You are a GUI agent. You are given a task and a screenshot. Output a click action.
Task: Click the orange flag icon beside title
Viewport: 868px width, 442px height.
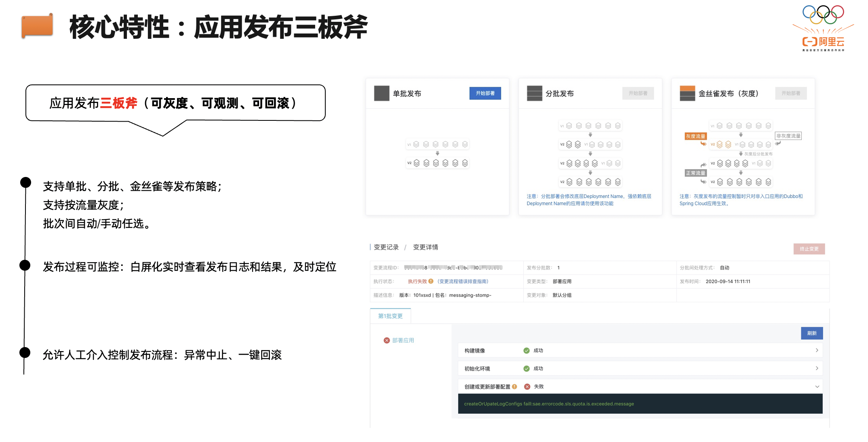pos(37,25)
